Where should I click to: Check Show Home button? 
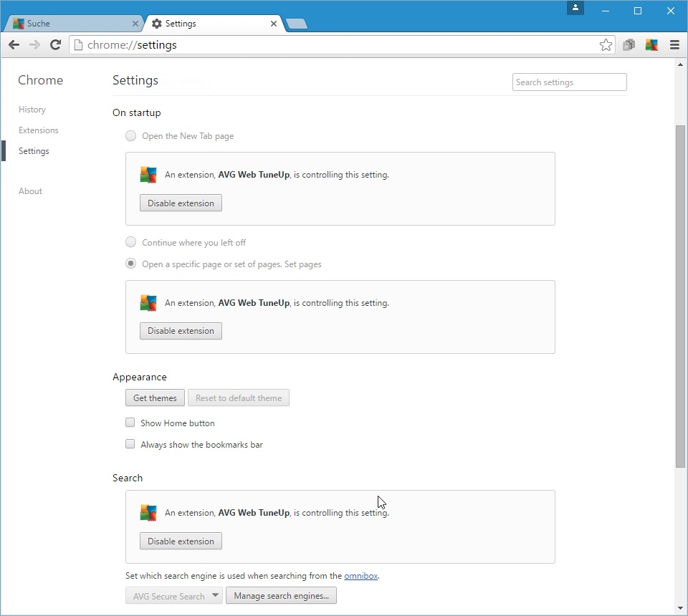[x=130, y=423]
